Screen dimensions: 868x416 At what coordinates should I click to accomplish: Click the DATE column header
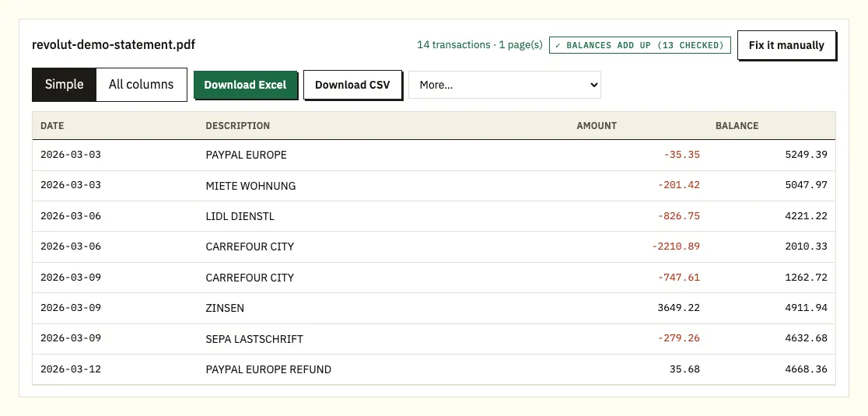[x=52, y=125]
